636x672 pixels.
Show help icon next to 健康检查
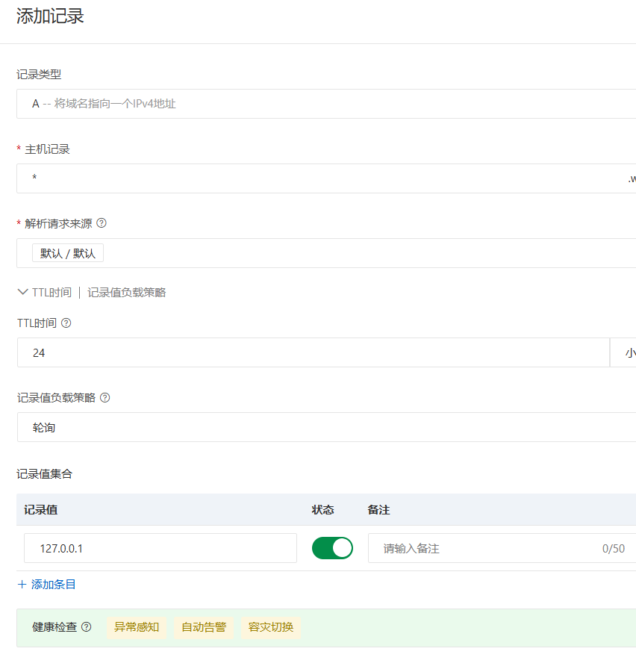coord(86,627)
